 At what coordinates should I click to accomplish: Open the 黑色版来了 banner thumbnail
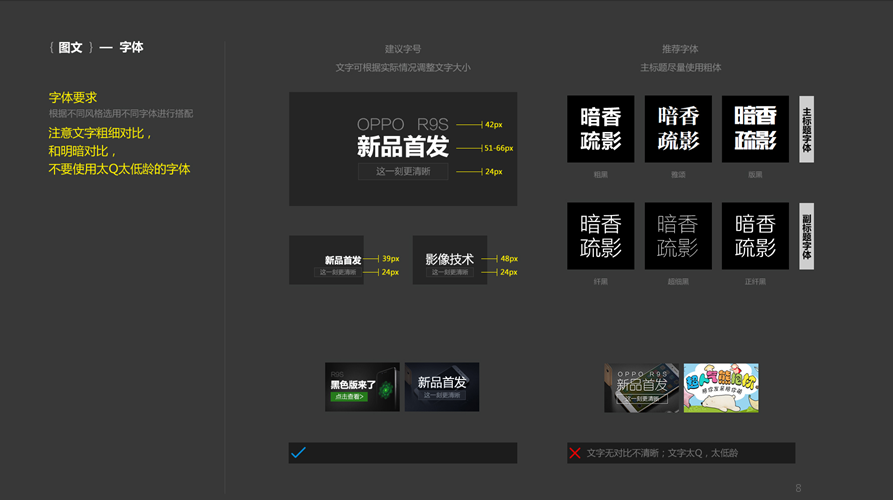click(x=362, y=387)
